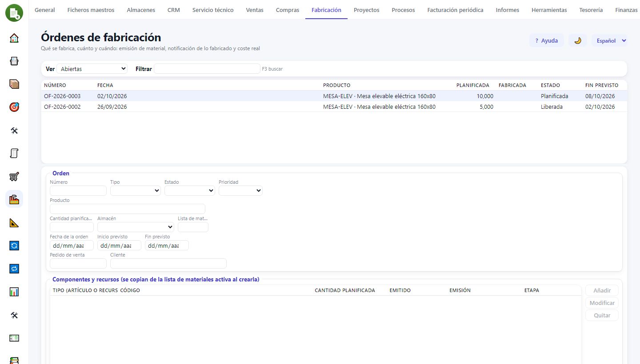Open the Facturación periódica tab

(x=456, y=10)
